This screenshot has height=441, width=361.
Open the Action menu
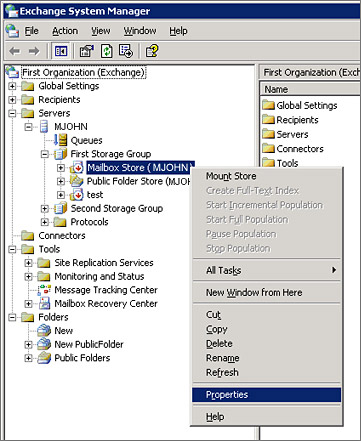pos(65,31)
